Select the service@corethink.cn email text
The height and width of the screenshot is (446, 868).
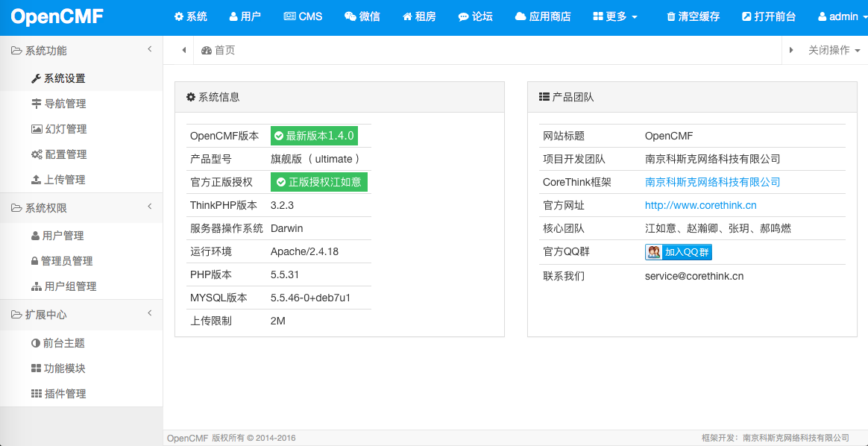694,275
